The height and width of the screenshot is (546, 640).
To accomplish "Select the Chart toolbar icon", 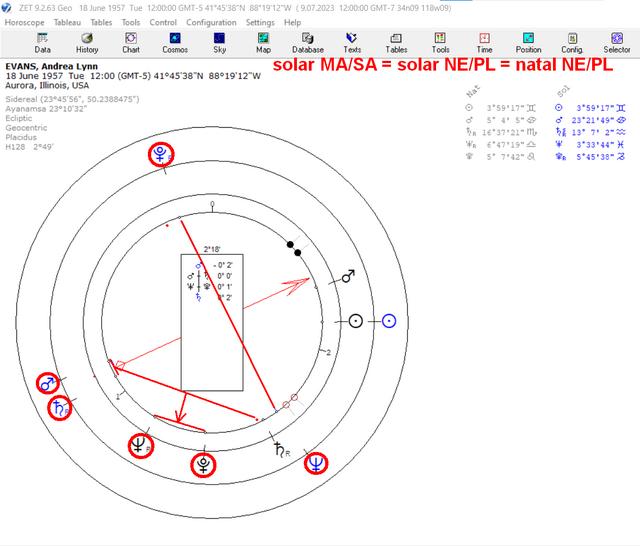I will coord(131,43).
